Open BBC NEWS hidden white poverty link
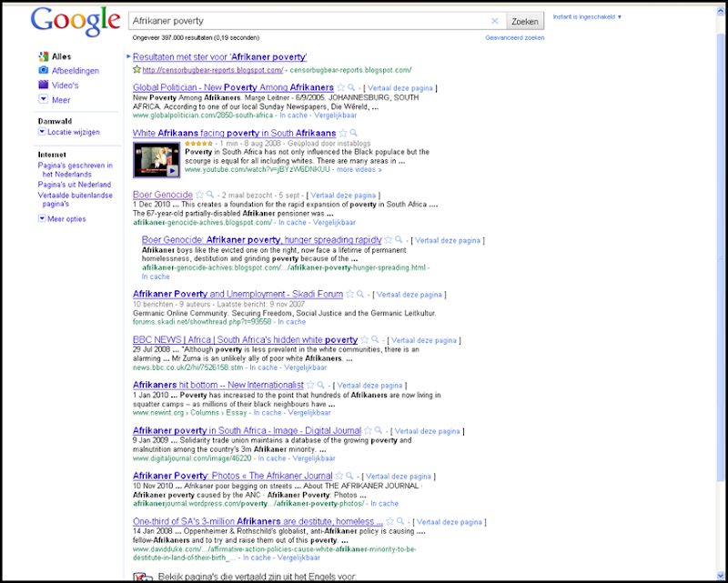The height and width of the screenshot is (583, 728). pyautogui.click(x=245, y=339)
